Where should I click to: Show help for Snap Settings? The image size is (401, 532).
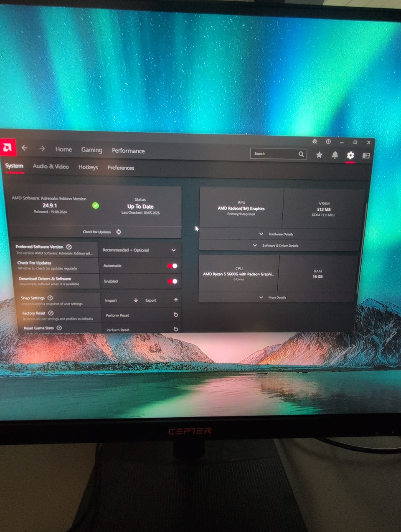coord(50,298)
